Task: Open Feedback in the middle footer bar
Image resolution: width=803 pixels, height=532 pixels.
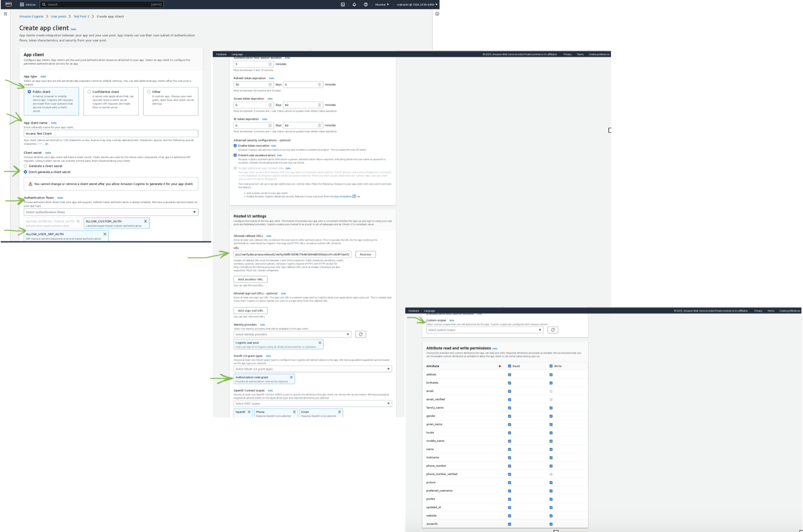Action: [x=221, y=54]
